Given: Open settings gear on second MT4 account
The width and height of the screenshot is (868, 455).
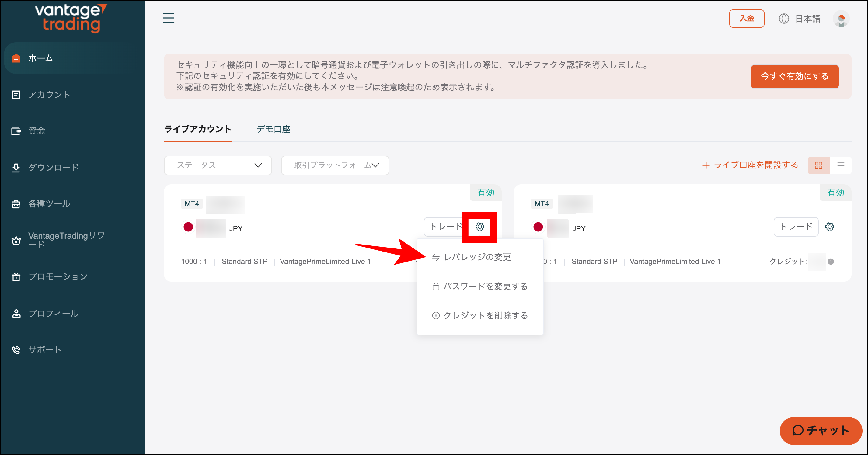Looking at the screenshot, I should pos(829,227).
